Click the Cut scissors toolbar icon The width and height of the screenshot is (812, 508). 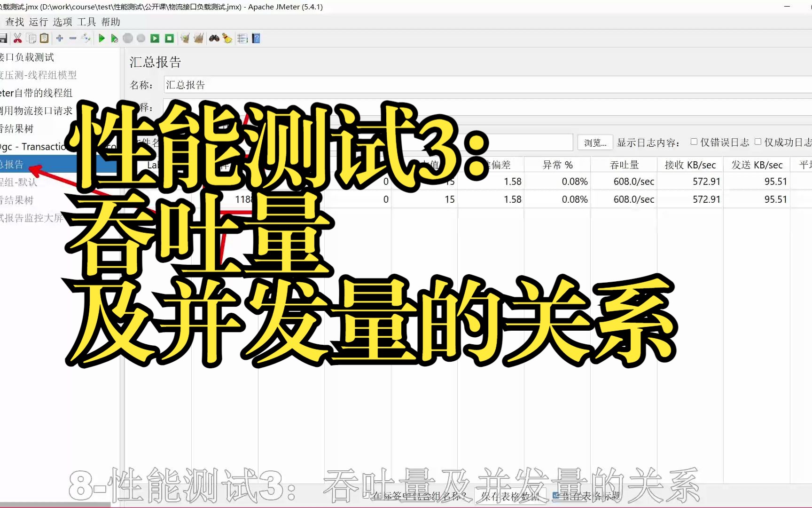point(18,39)
